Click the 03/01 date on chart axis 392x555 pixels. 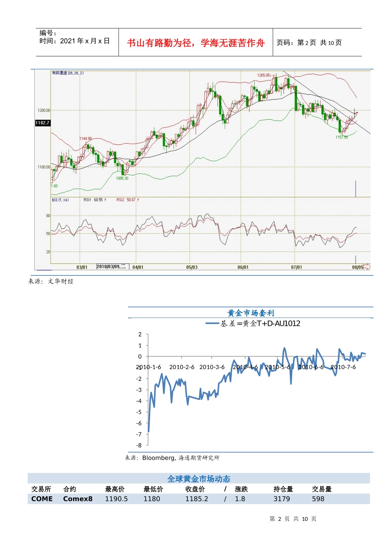(x=82, y=267)
